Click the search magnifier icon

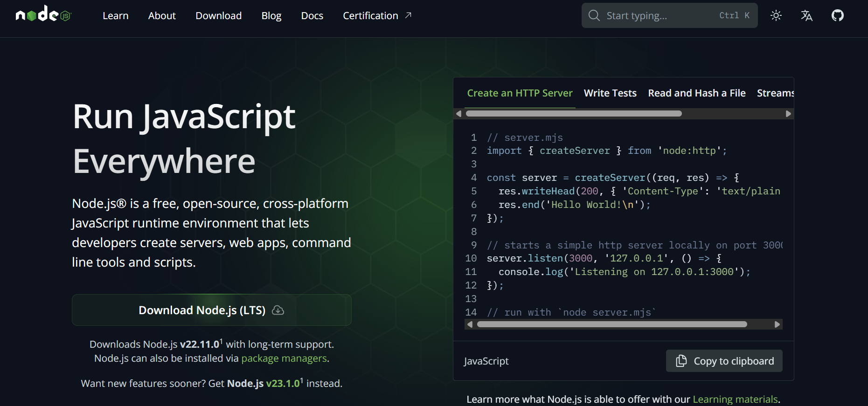coord(594,15)
